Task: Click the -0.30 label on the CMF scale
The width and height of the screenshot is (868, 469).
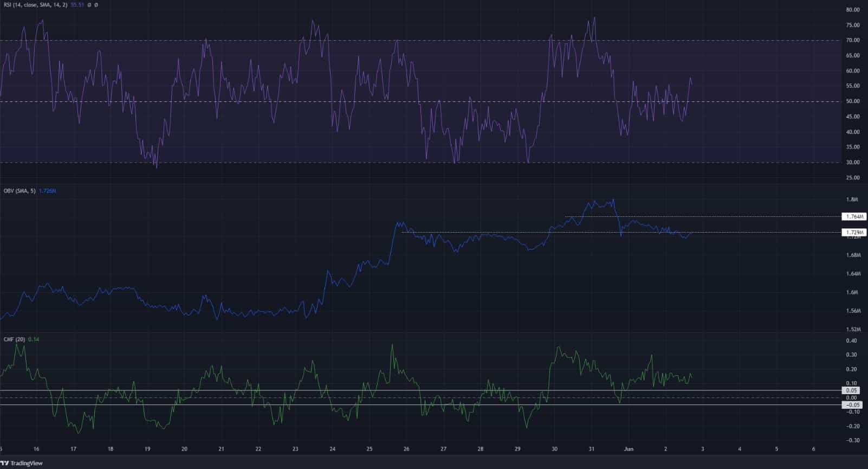Action: (x=852, y=440)
